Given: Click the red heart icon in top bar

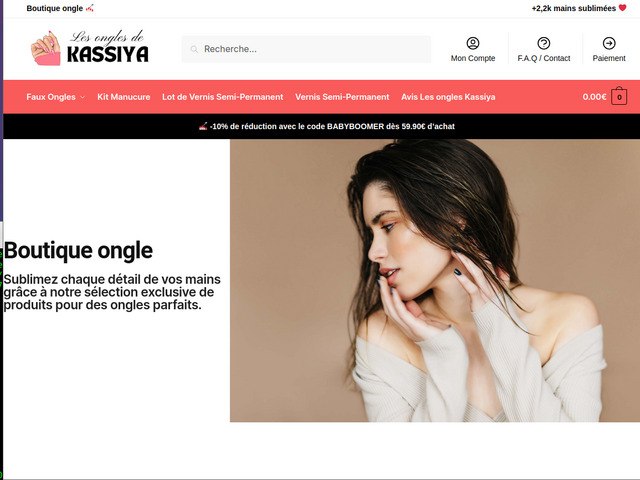Looking at the screenshot, I should pos(622,8).
